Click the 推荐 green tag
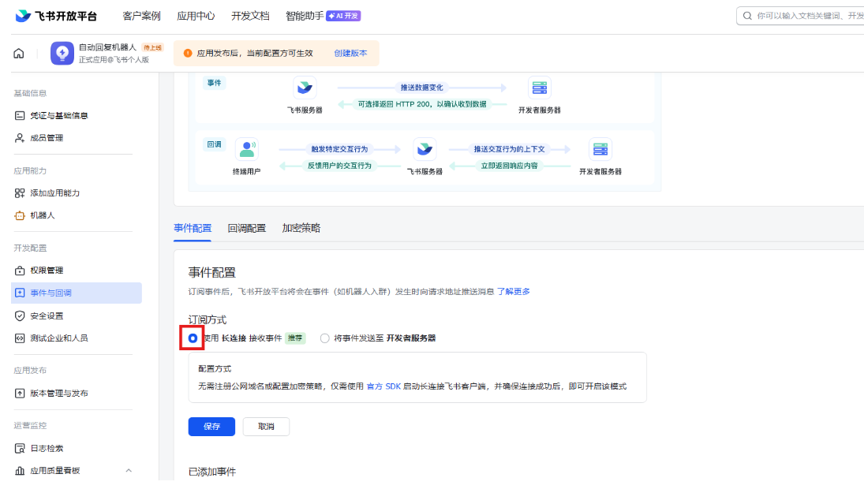864x504 pixels. (295, 338)
